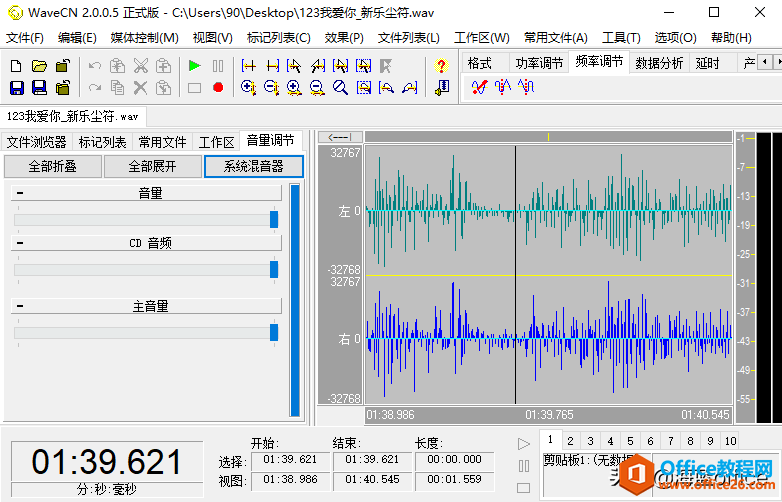Click the grayed-out X delete icon
Image resolution: width=782 pixels, height=502 pixels.
click(x=141, y=88)
